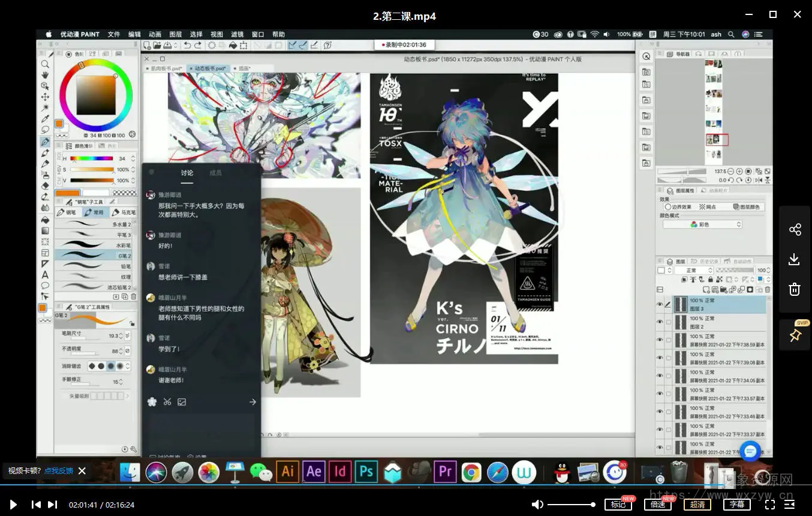
Task: Click the Undo arrow in command bar
Action: tap(187, 46)
